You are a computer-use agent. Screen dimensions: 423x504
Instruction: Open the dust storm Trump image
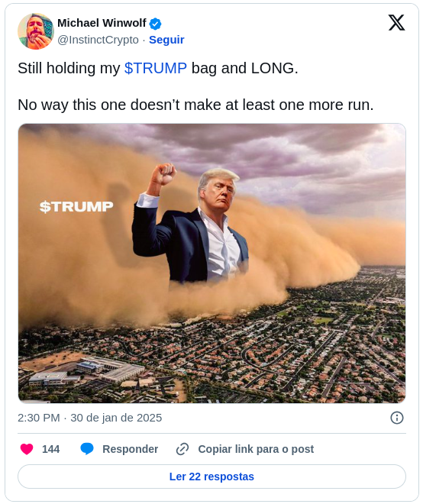pos(211,263)
